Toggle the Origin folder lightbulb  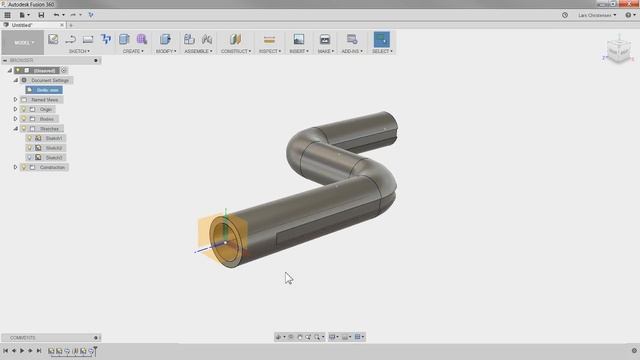[24, 109]
